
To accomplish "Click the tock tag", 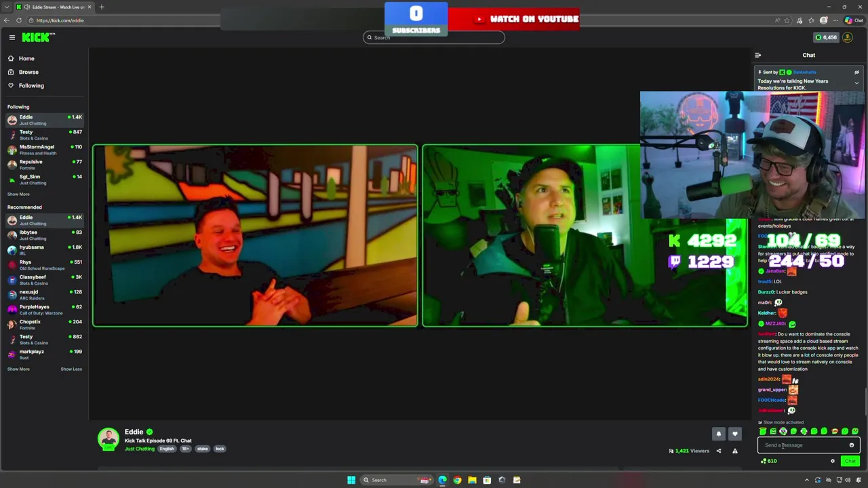I will pyautogui.click(x=220, y=449).
